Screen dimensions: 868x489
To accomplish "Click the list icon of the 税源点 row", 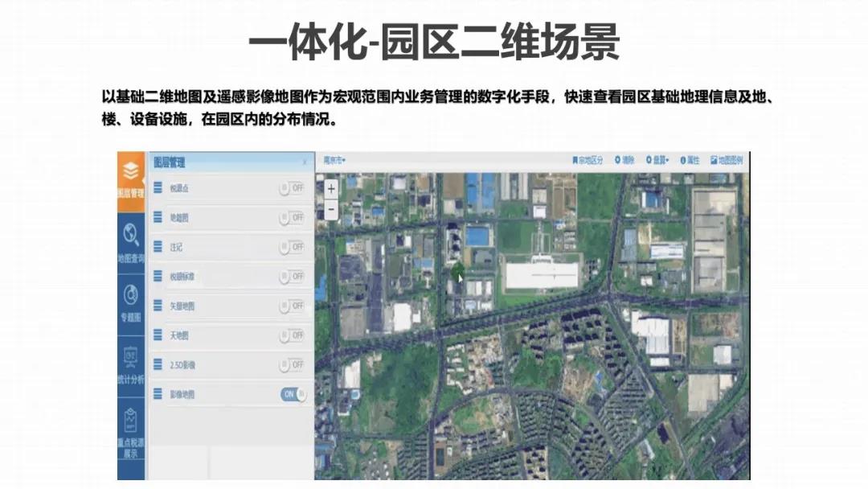I will (x=158, y=187).
